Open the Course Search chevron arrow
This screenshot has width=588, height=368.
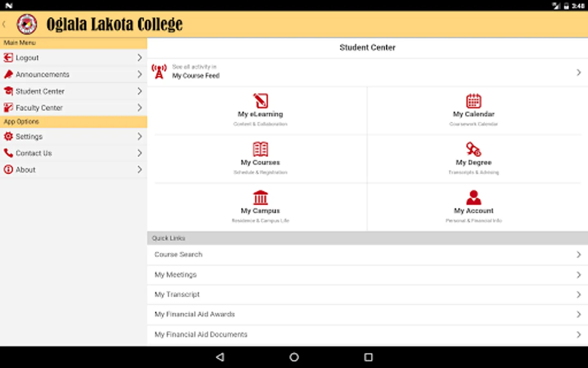(x=579, y=254)
